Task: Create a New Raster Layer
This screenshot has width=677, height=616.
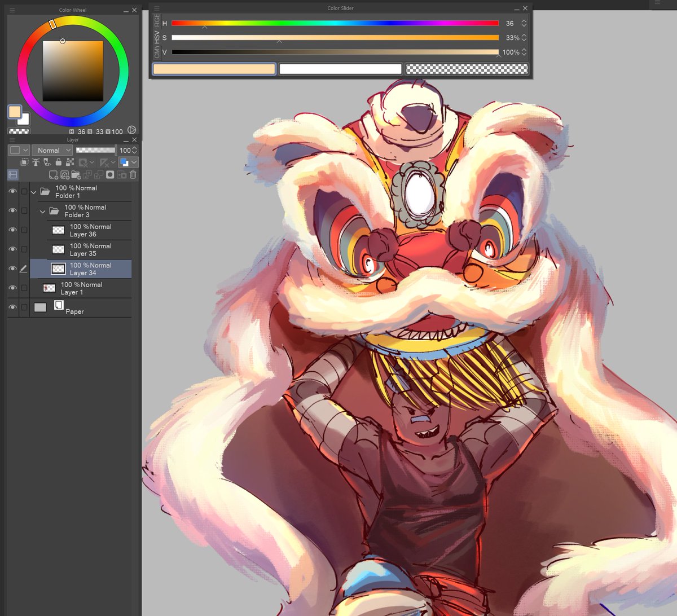Action: point(54,175)
